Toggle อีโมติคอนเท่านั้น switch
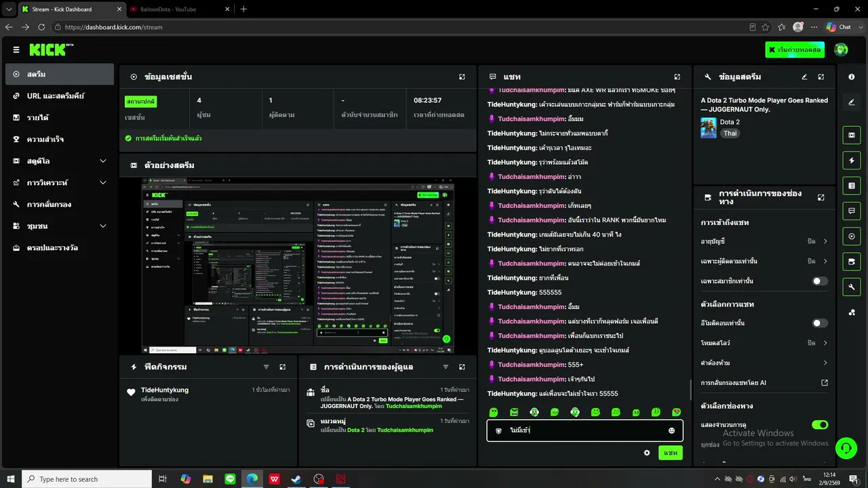The height and width of the screenshot is (488, 868). point(820,323)
